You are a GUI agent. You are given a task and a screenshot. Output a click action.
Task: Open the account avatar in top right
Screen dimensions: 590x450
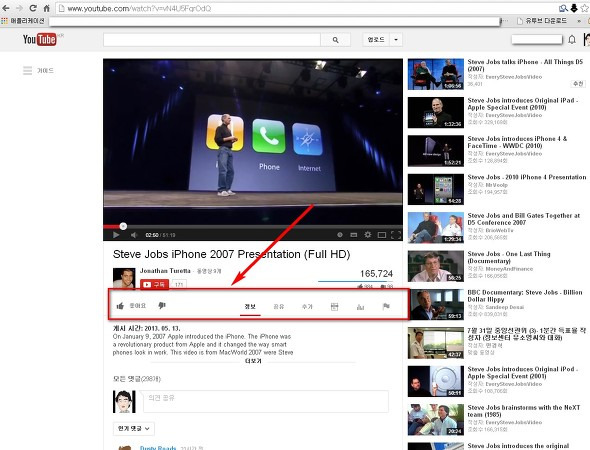587,39
